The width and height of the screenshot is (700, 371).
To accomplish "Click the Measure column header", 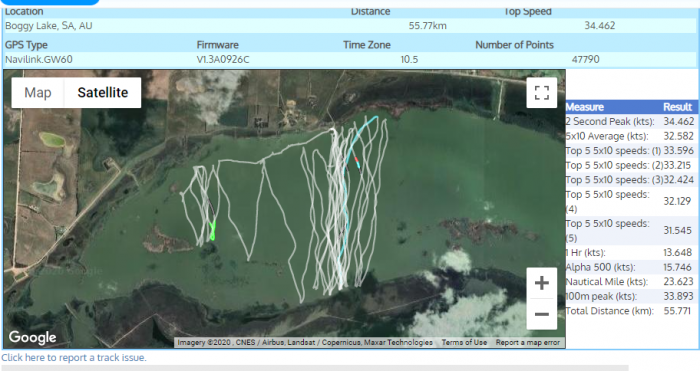I will (585, 107).
